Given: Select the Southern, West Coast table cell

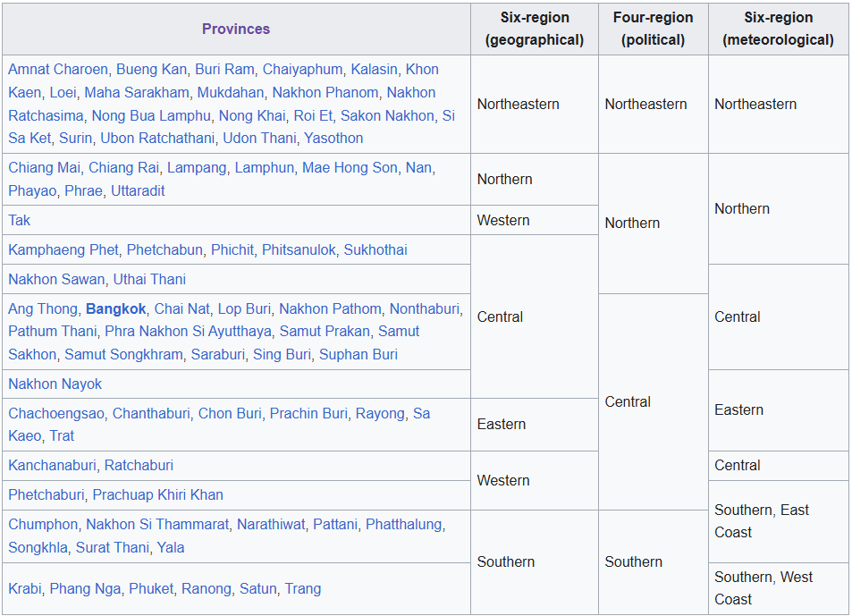Looking at the screenshot, I should pyautogui.click(x=778, y=588).
